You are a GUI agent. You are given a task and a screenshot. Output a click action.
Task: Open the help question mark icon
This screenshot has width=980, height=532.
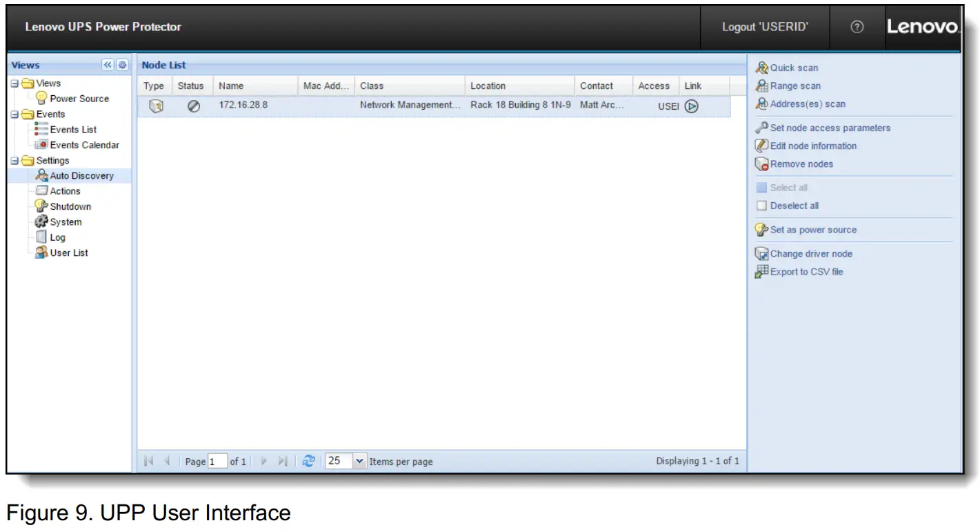[x=857, y=27]
